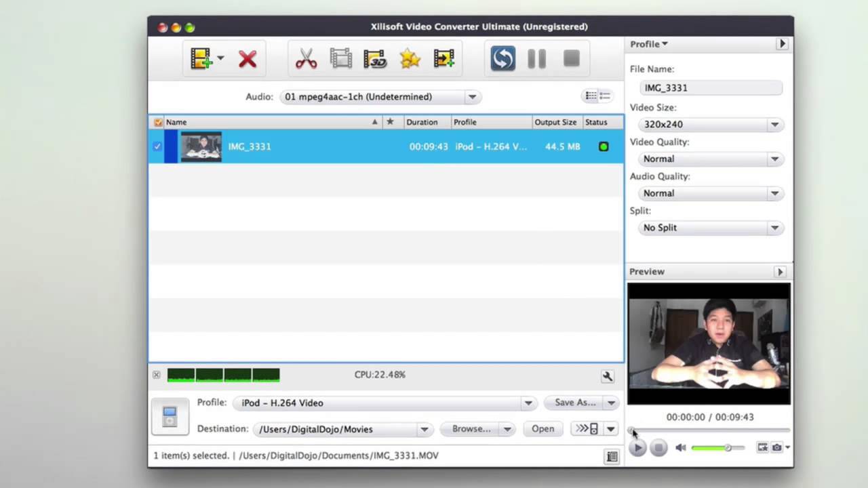Sort by Output Size column
868x488 pixels.
point(556,122)
